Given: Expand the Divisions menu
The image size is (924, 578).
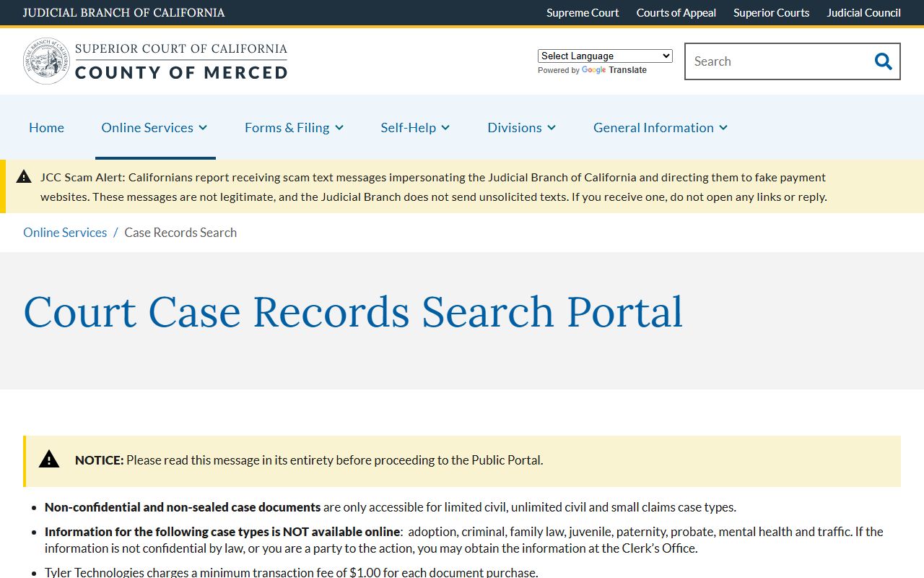Looking at the screenshot, I should (521, 127).
